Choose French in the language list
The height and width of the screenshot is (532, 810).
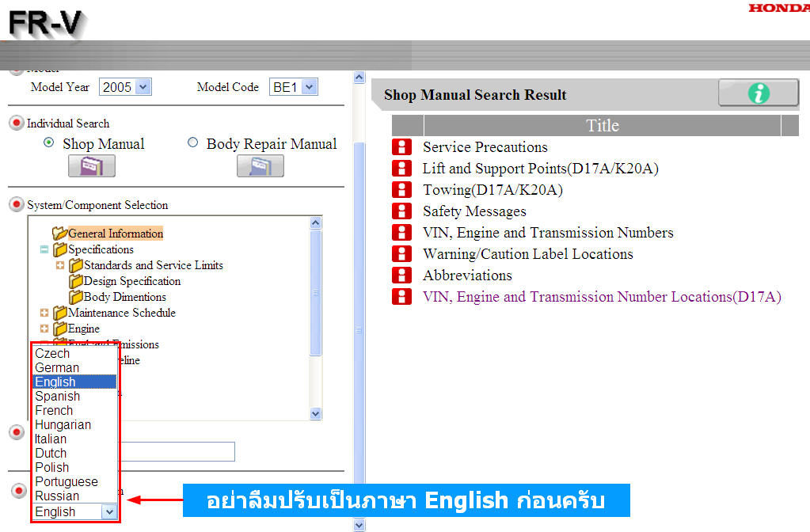click(x=74, y=411)
